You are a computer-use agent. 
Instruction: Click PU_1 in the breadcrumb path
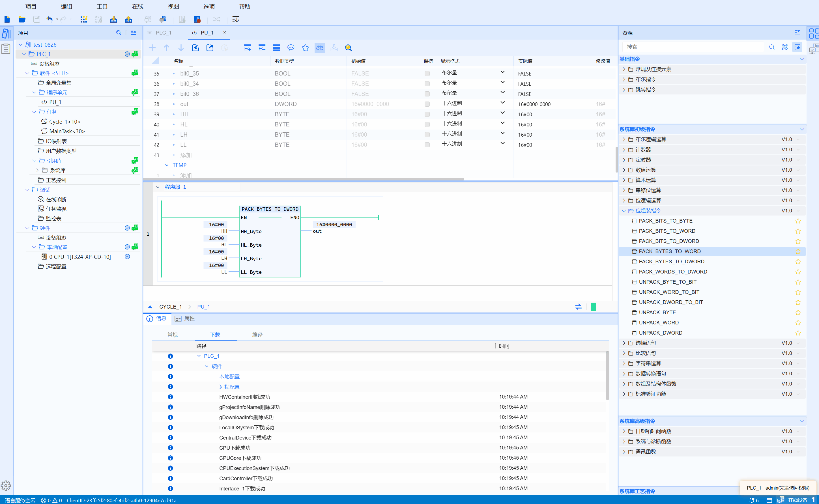pyautogui.click(x=203, y=307)
